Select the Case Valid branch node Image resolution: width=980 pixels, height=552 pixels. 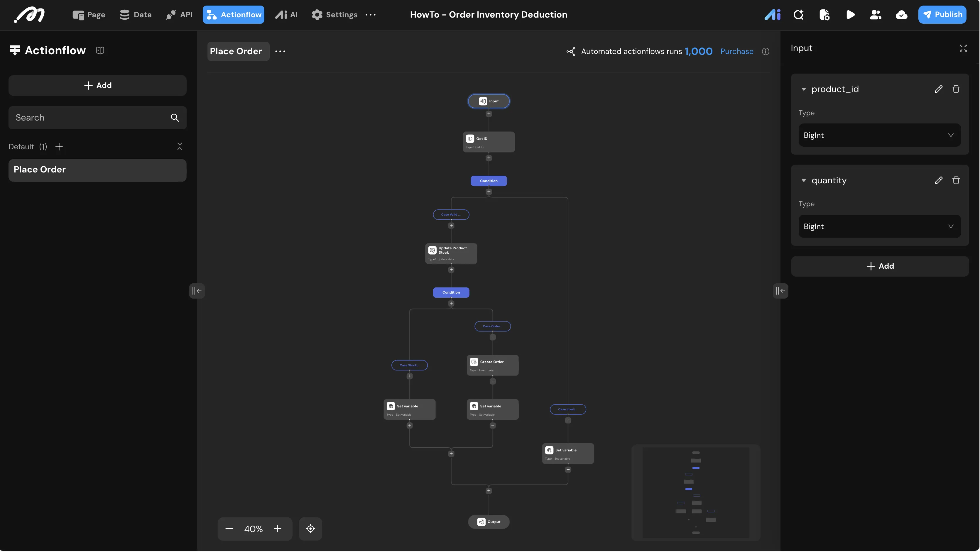[x=451, y=215]
